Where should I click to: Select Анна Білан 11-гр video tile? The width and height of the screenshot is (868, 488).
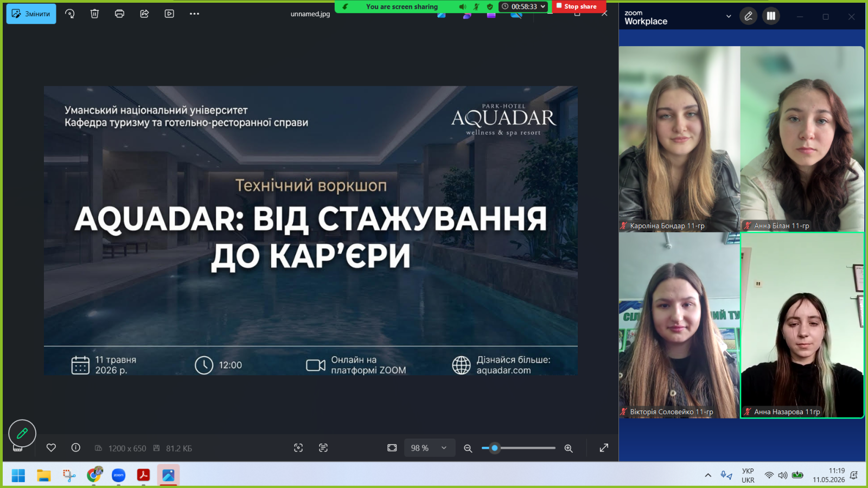[x=802, y=139]
